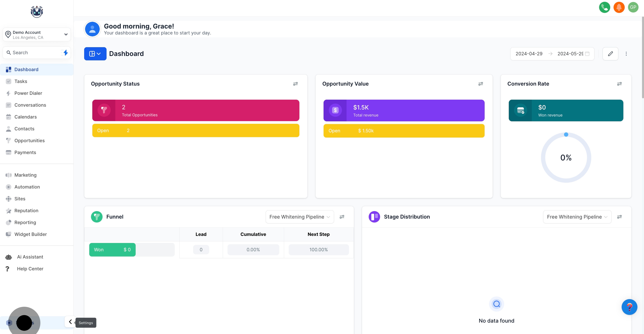This screenshot has width=644, height=334.
Task: Open Stage Distribution pipeline dropdown
Action: 577,217
